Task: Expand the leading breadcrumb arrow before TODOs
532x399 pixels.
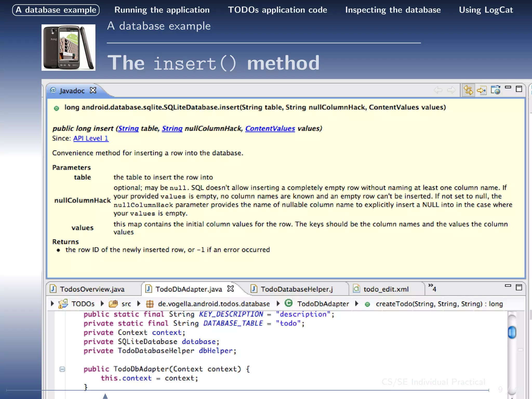Action: (x=52, y=304)
